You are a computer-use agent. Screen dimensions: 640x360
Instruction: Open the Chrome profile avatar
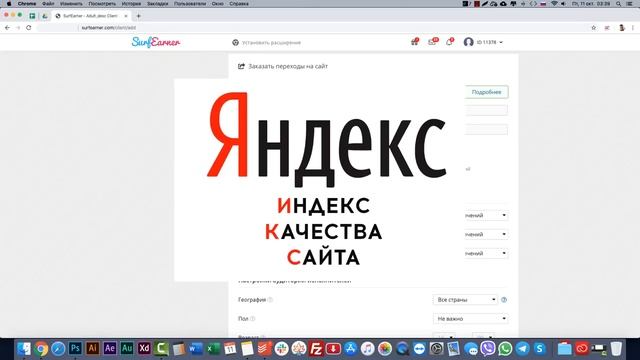click(622, 28)
